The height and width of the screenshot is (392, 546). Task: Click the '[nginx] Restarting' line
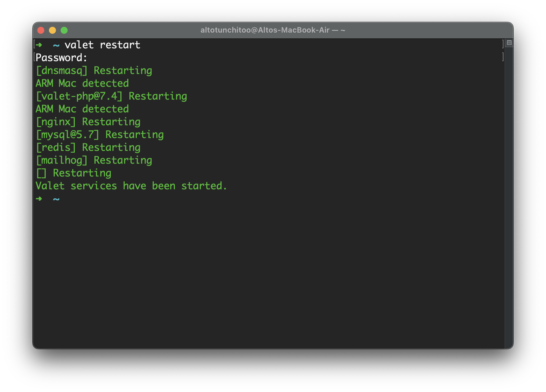pyautogui.click(x=88, y=122)
